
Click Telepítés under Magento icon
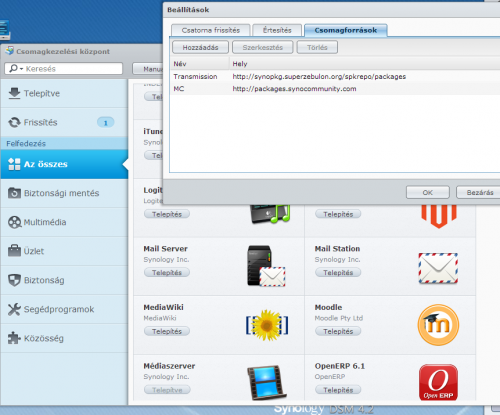pos(338,214)
